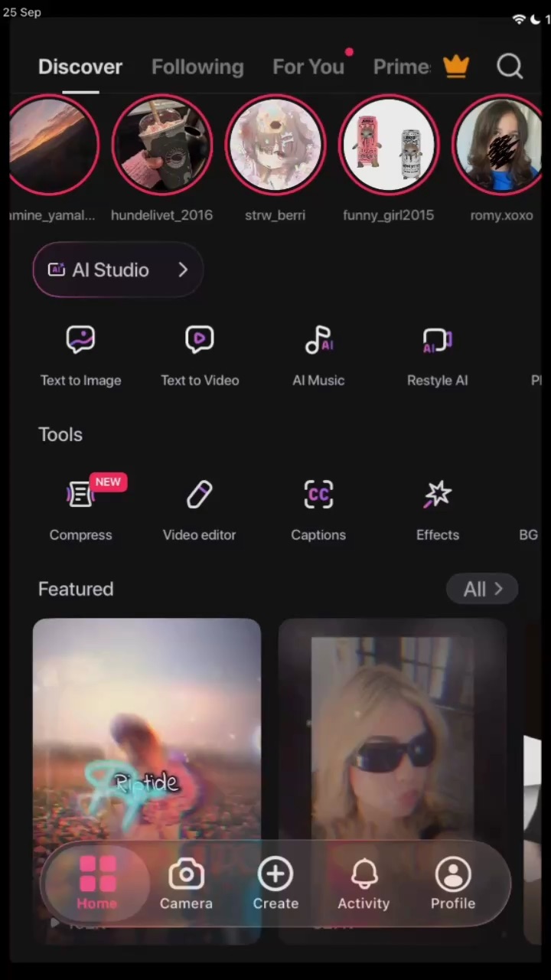
Task: Open the sunset story avatar
Action: click(54, 145)
